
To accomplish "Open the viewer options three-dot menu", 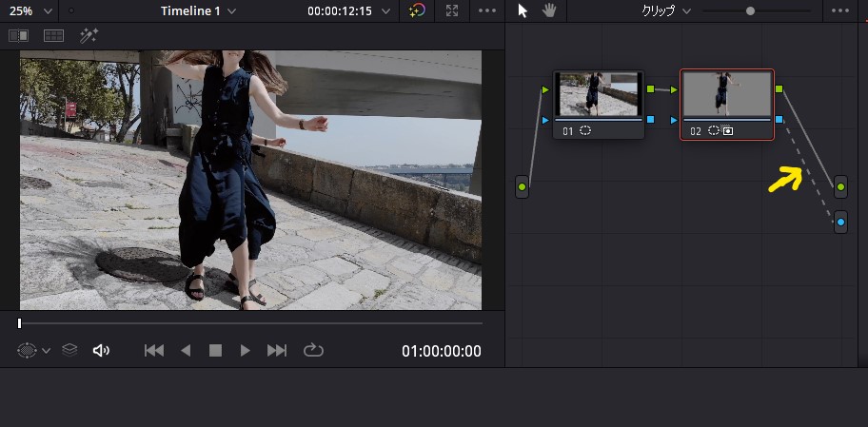I will (x=487, y=11).
